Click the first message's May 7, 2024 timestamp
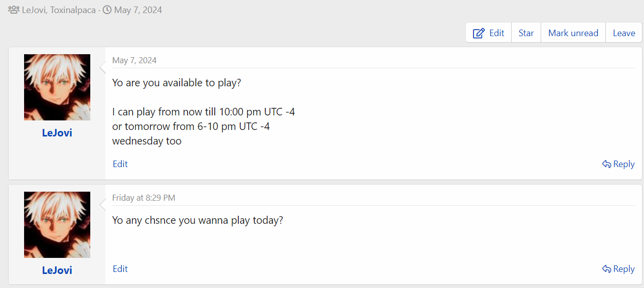Viewport: 644px width, 288px height. click(134, 60)
